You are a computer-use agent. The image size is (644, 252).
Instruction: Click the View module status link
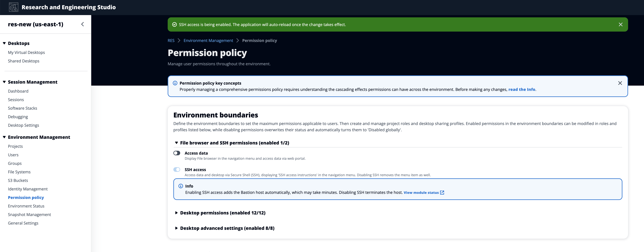421,192
